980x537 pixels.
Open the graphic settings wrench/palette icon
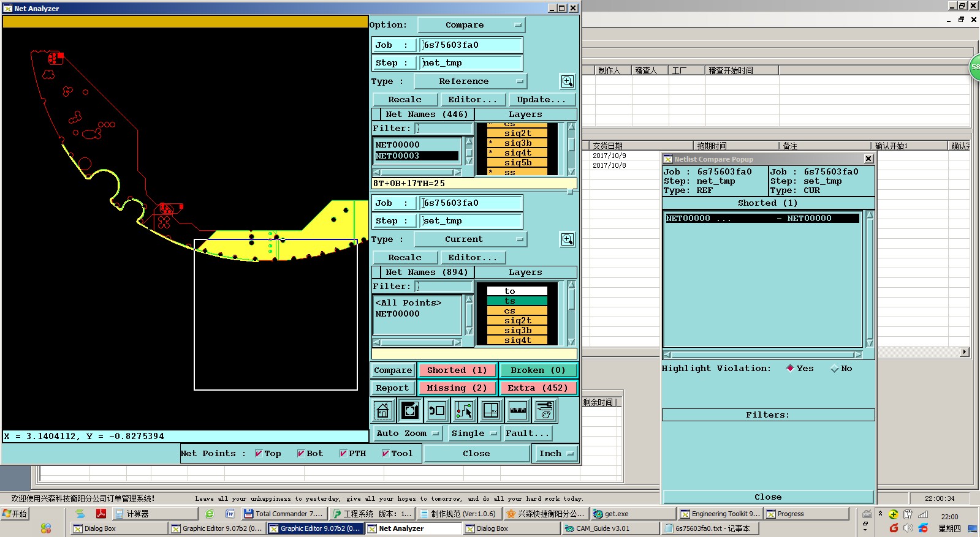(x=545, y=410)
